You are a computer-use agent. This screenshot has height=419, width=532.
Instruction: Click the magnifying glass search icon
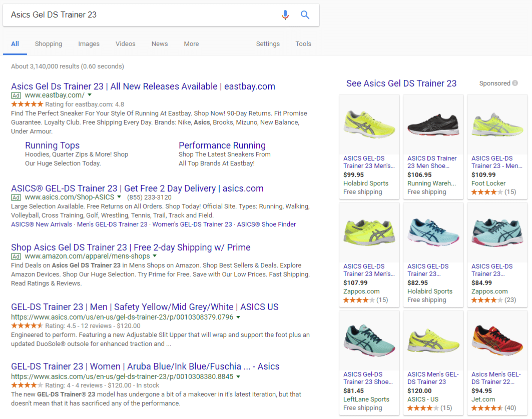pos(305,15)
